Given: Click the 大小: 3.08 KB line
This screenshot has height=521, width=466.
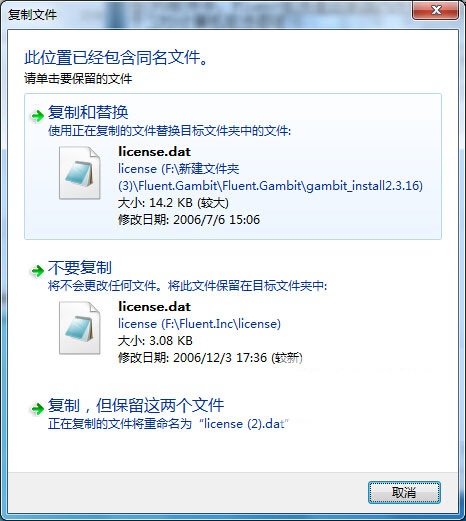Looking at the screenshot, I should tap(155, 341).
